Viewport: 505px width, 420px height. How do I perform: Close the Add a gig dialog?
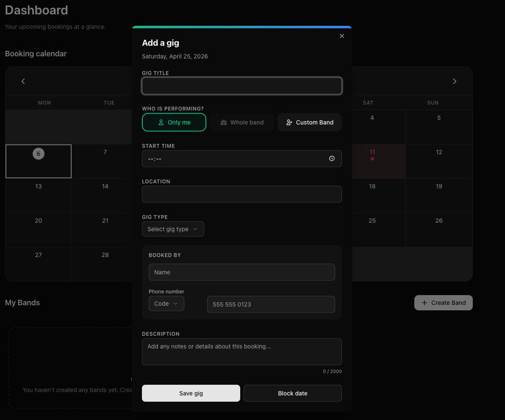point(342,36)
